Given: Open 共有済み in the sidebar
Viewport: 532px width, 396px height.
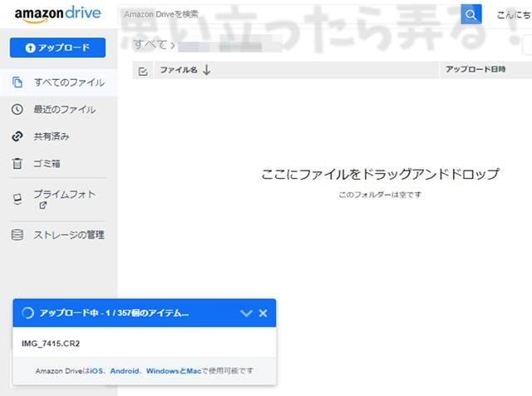Looking at the screenshot, I should pyautogui.click(x=52, y=136).
